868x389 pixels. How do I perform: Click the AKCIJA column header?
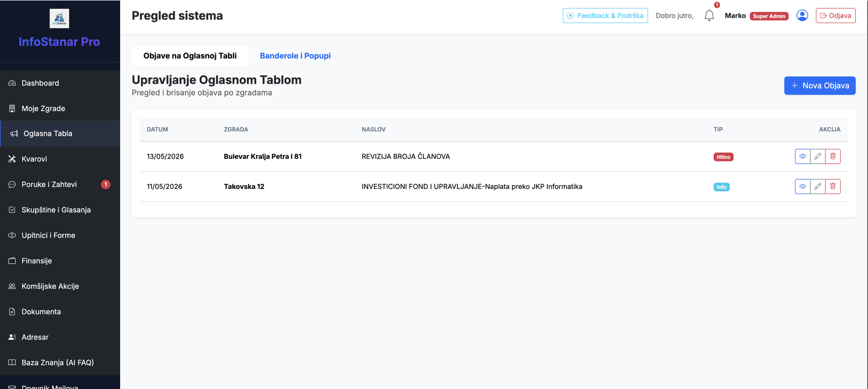(830, 129)
